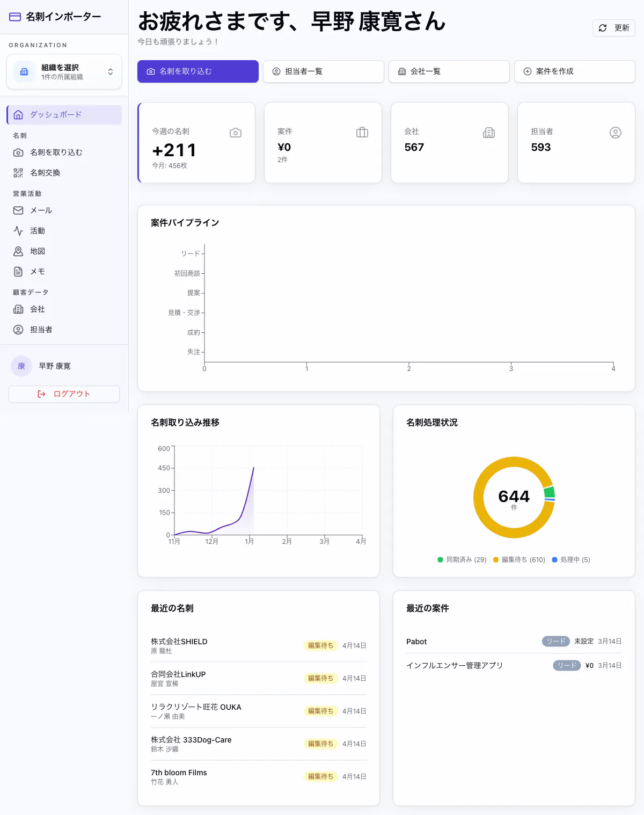Click the plus circle icon in 案件を作成
644x815 pixels.
528,71
